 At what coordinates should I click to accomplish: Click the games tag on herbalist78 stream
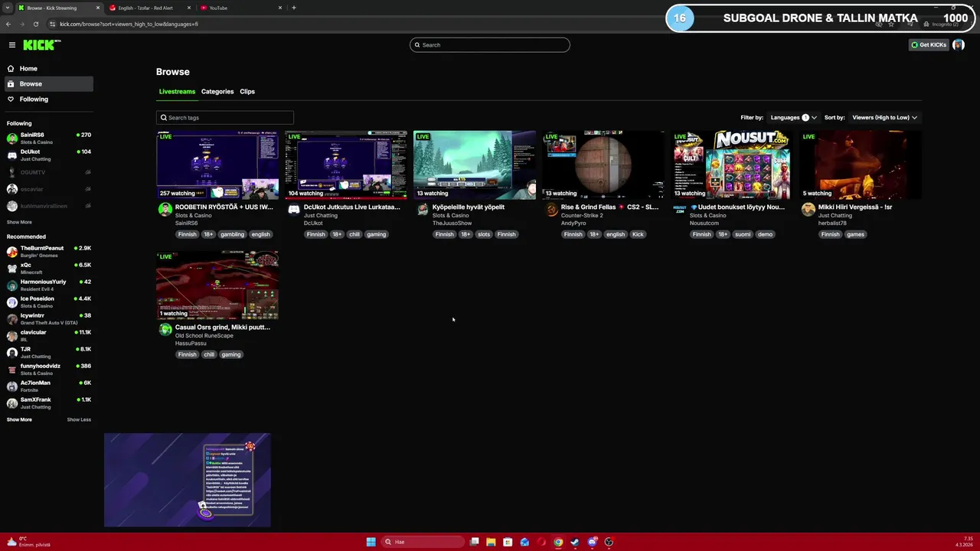point(855,234)
